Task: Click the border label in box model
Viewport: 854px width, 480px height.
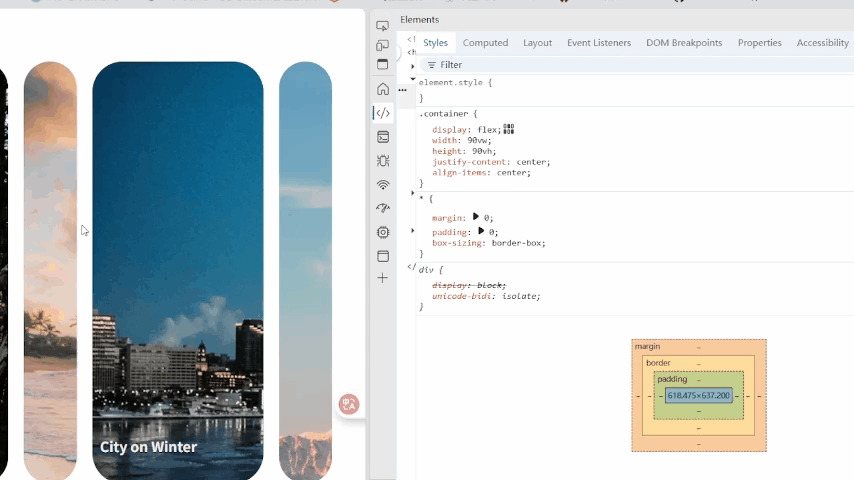Action: (658, 363)
